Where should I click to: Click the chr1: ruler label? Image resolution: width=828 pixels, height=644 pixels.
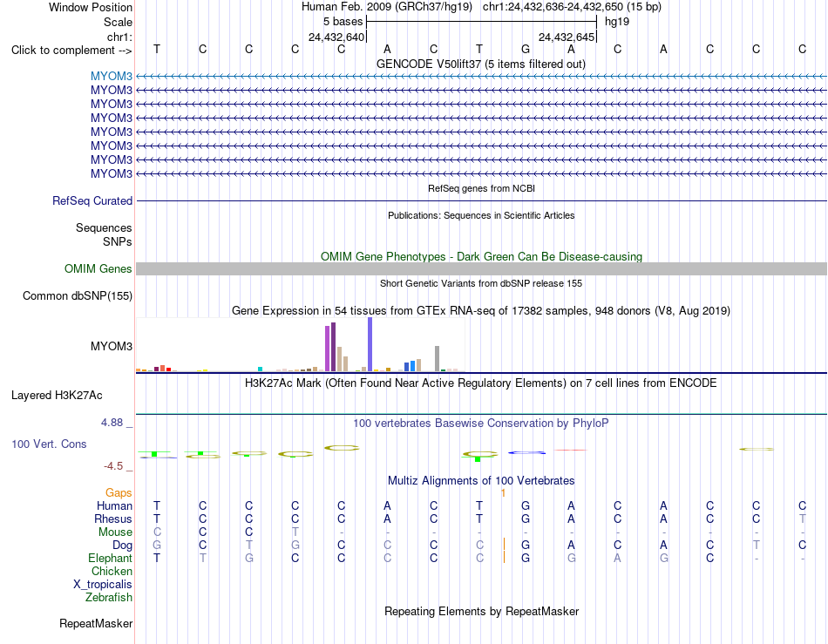[x=119, y=37]
